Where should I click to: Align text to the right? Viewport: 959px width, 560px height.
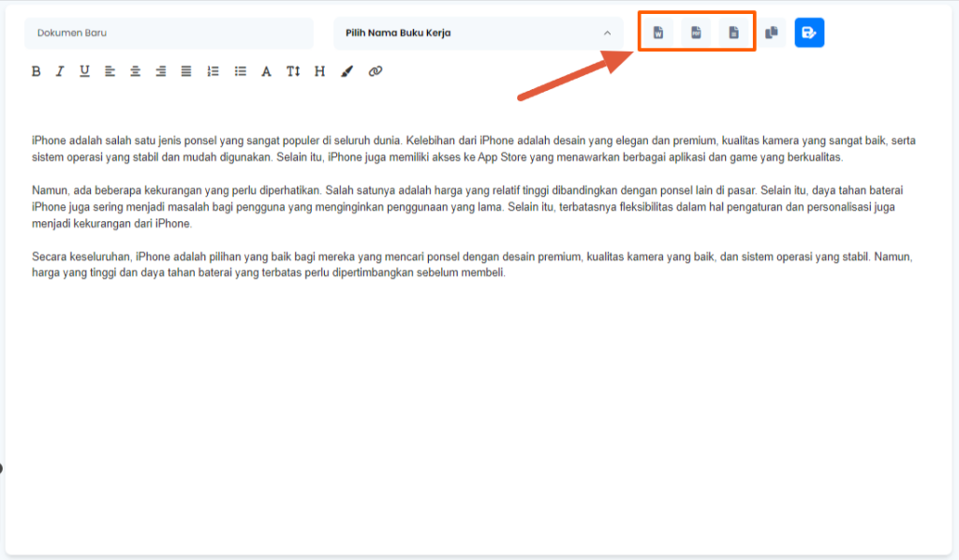point(161,71)
